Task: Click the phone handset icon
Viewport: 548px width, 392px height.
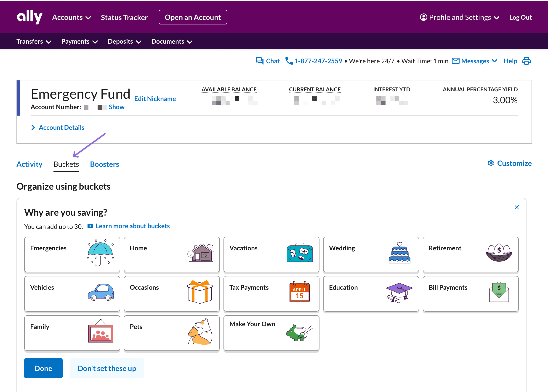Action: (x=289, y=61)
